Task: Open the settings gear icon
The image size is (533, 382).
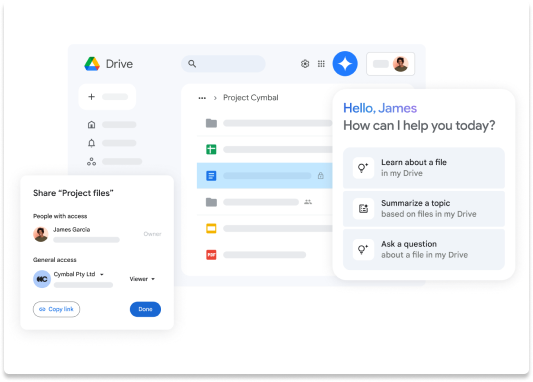Action: 305,64
